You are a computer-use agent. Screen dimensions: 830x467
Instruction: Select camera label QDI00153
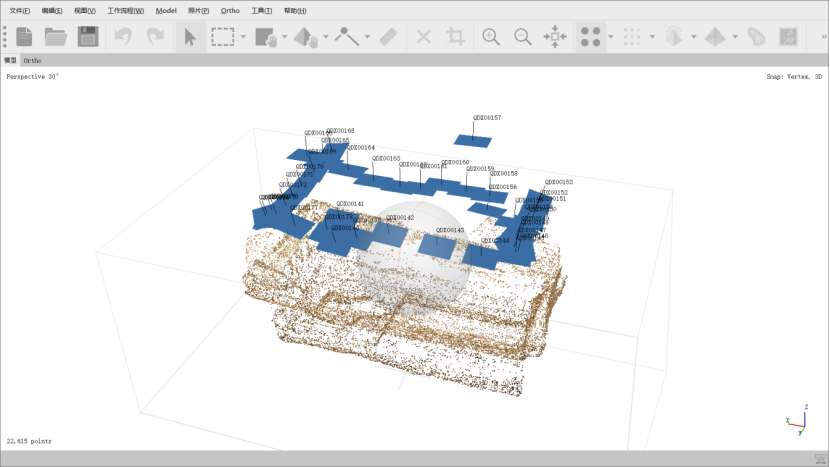pos(558,182)
